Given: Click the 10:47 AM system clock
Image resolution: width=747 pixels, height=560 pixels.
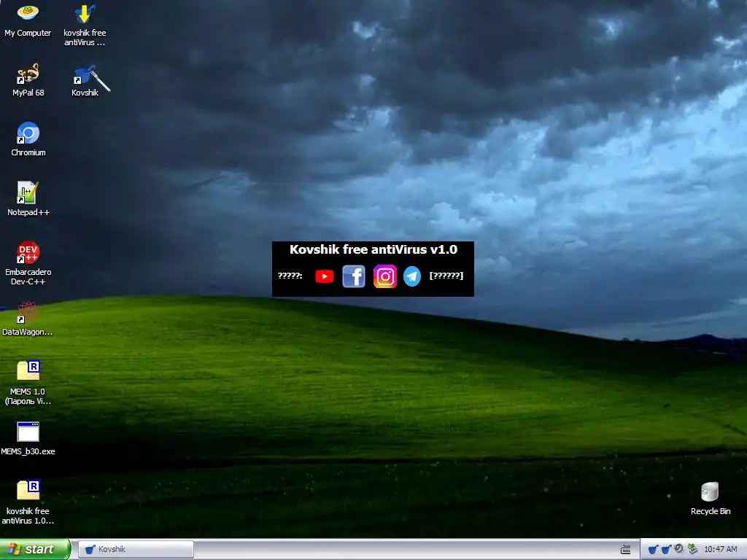Looking at the screenshot, I should (x=720, y=549).
